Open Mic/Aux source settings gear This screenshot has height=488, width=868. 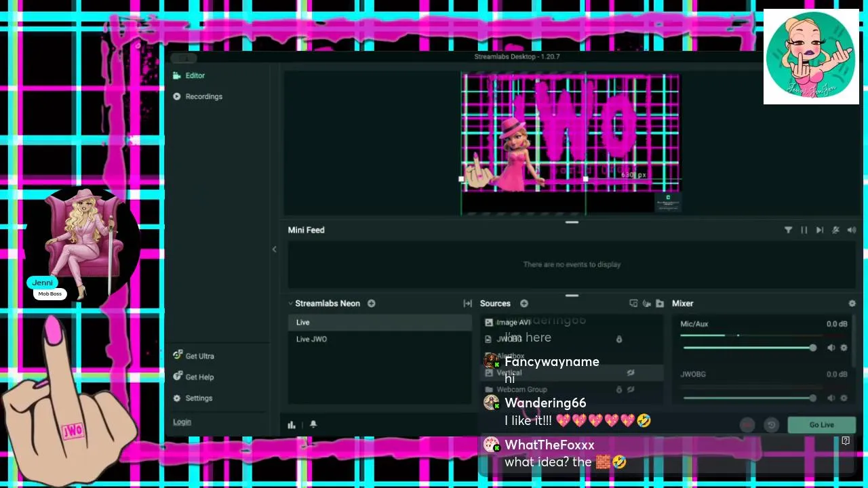pos(844,348)
